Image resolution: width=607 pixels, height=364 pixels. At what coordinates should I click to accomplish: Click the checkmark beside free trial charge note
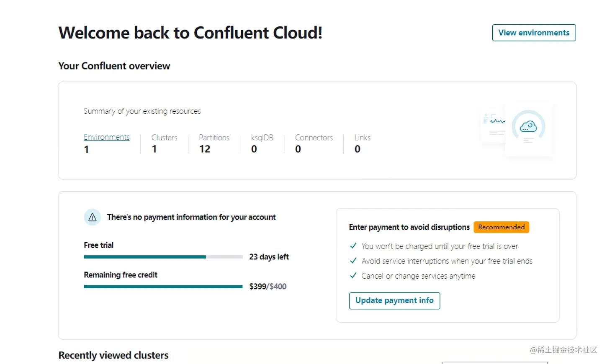[x=353, y=246]
